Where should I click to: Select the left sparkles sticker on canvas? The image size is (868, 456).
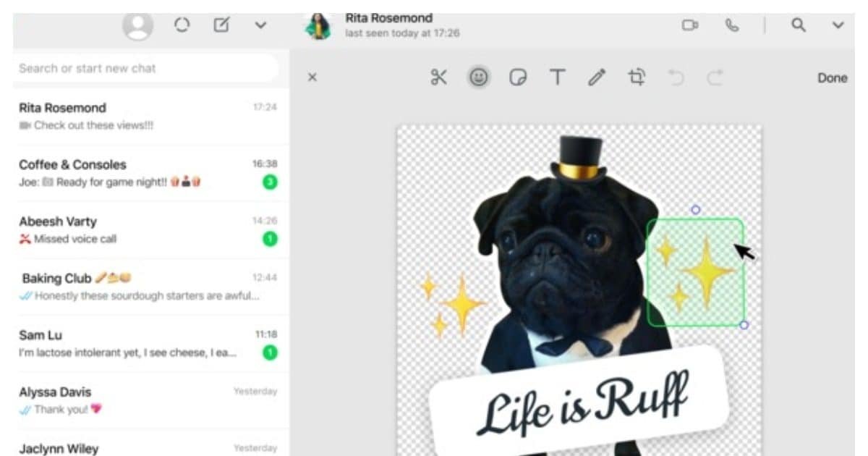(x=453, y=305)
